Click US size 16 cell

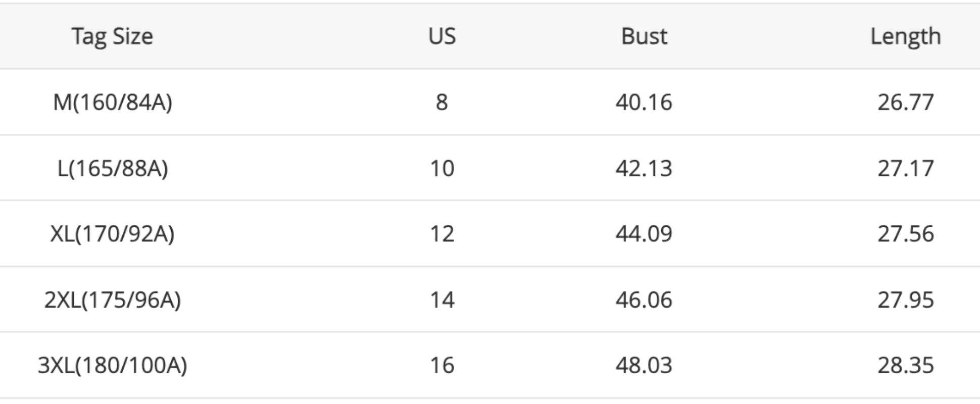point(442,365)
